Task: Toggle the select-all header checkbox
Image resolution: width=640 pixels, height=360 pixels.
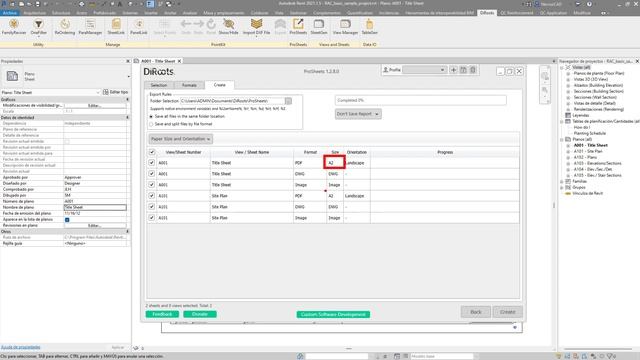Action: [152, 152]
